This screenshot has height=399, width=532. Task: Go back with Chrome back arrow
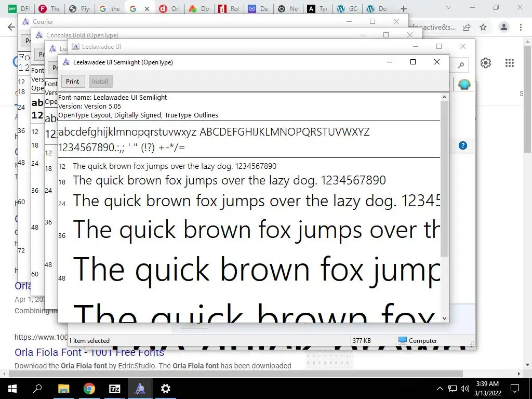[x=11, y=27]
